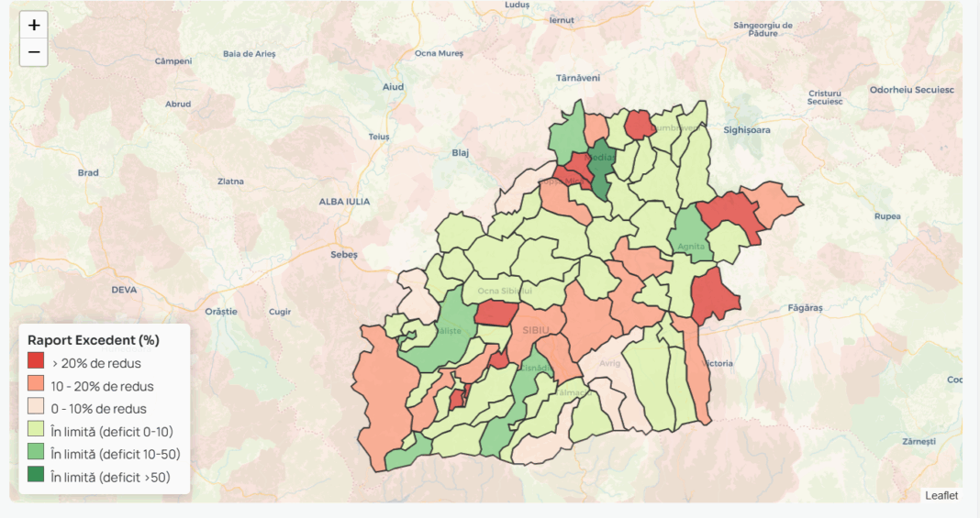This screenshot has width=980, height=518.
Task: Select the medium green 'deficit 10-50' legend swatch
Action: click(x=36, y=454)
